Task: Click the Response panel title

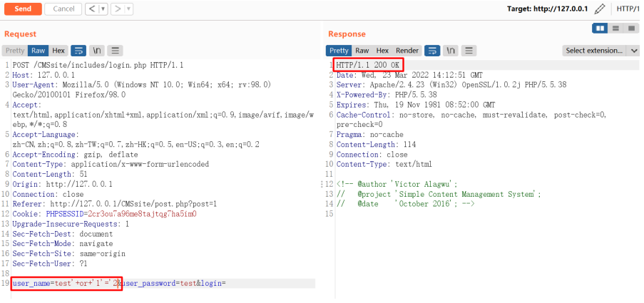Action: (x=347, y=34)
